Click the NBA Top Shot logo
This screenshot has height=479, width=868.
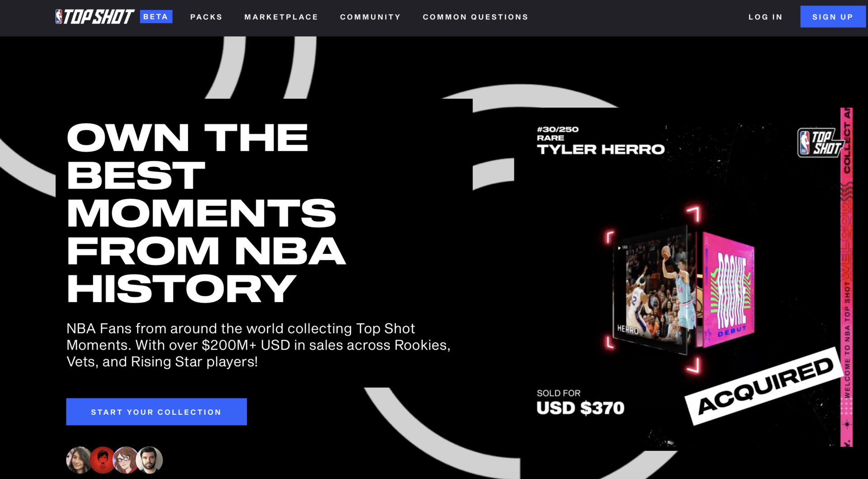[x=94, y=17]
